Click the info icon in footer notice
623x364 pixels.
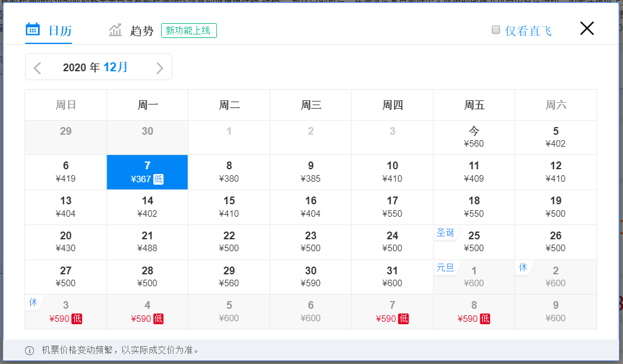click(x=30, y=350)
